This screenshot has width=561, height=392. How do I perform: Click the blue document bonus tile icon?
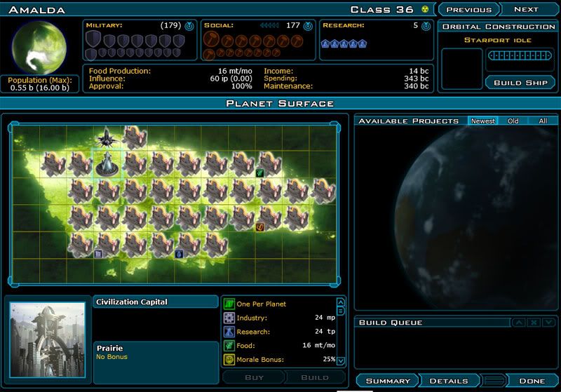pyautogui.click(x=98, y=254)
